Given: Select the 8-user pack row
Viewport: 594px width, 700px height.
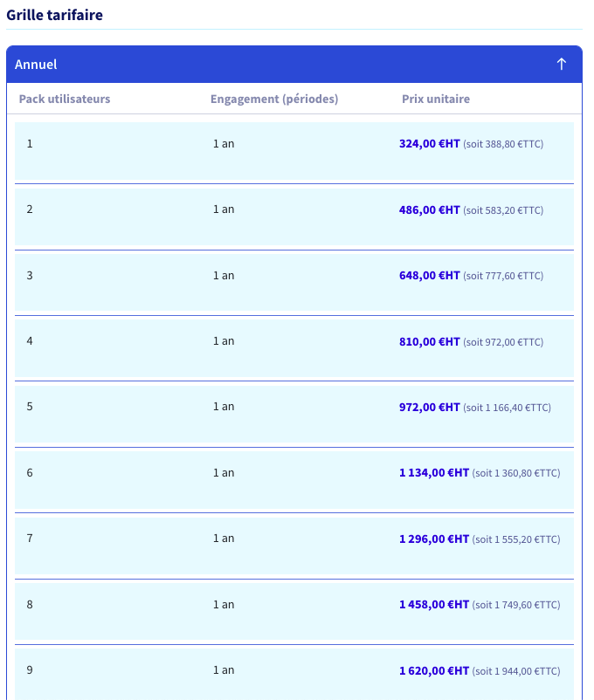Looking at the screenshot, I should (294, 612).
